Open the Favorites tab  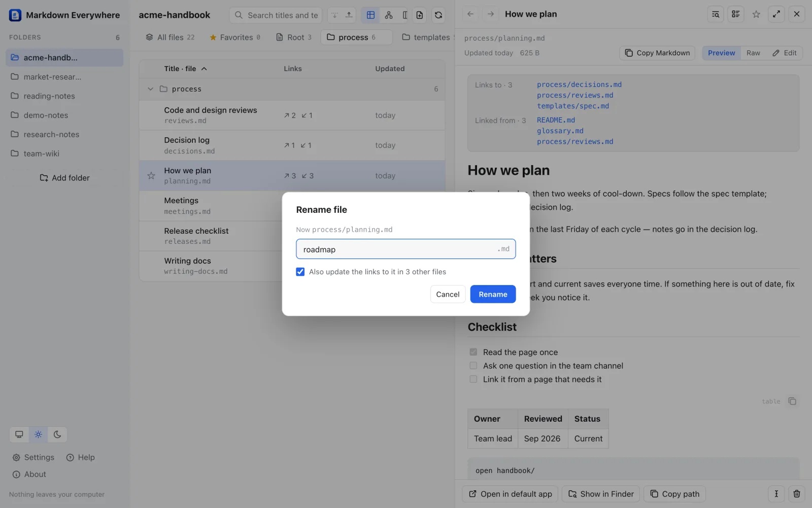click(x=235, y=37)
